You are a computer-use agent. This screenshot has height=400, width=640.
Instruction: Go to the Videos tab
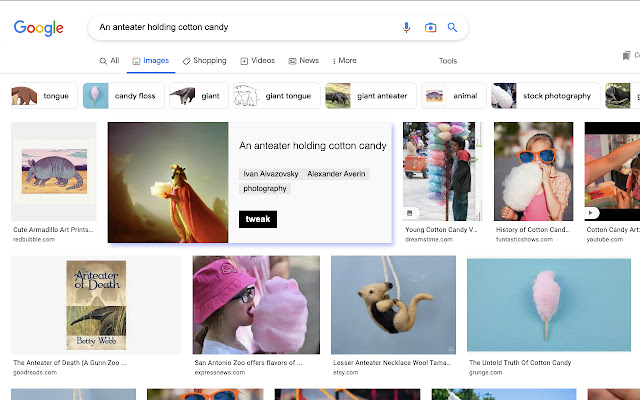[x=258, y=61]
